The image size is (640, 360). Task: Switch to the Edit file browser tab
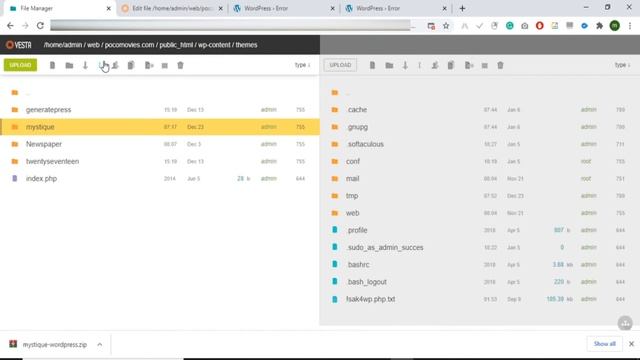(x=171, y=8)
